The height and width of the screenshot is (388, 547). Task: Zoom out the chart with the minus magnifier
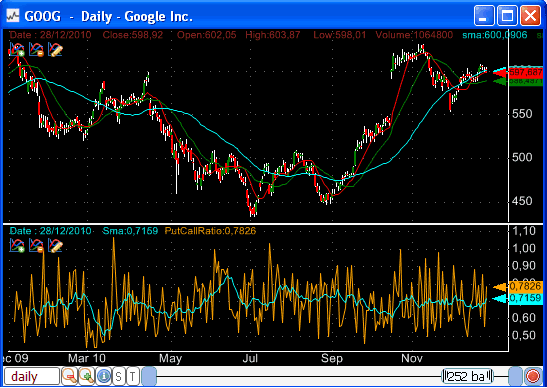coord(69,376)
